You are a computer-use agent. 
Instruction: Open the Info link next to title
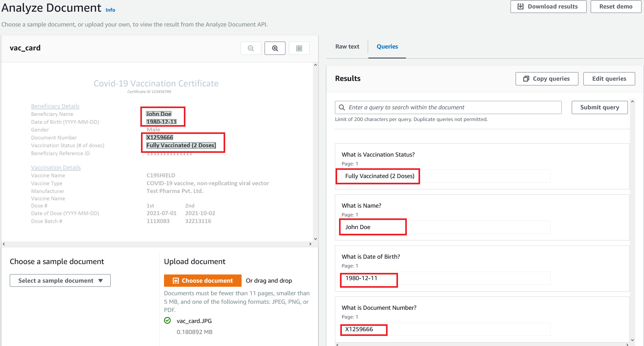tap(110, 10)
